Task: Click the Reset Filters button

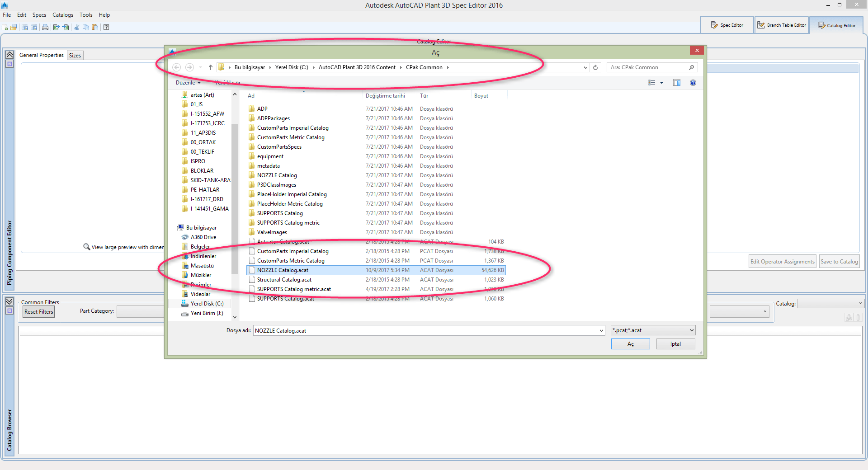Action: 39,312
